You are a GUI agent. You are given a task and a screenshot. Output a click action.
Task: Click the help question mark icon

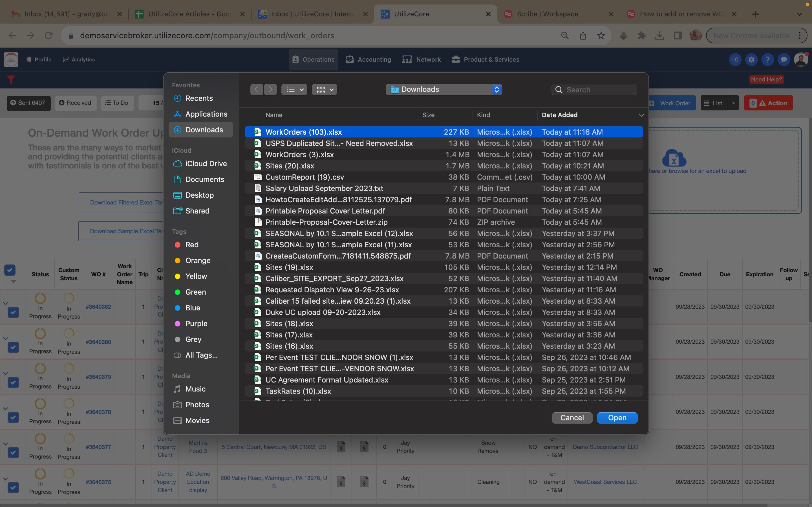tap(767, 60)
